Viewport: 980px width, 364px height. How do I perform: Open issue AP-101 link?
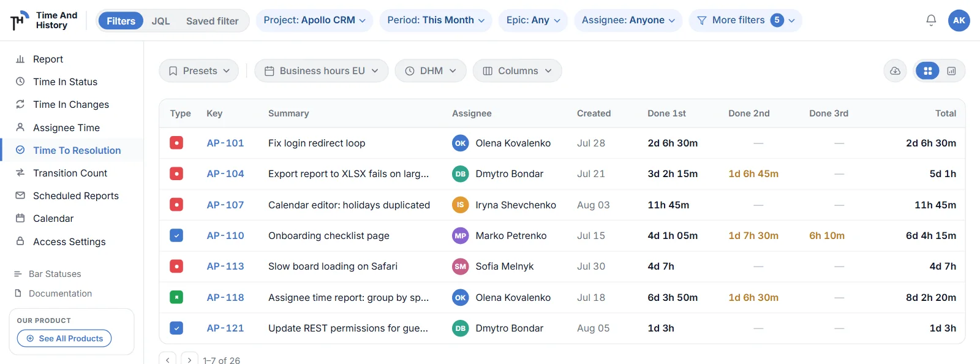(x=225, y=143)
